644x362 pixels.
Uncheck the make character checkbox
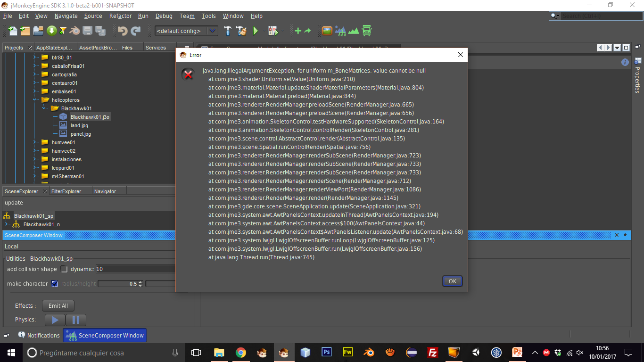tap(54, 284)
